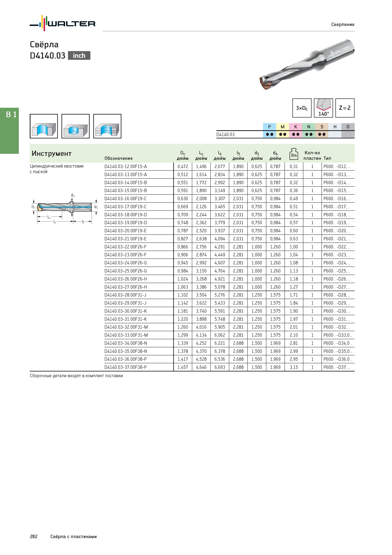Click l4 value 6,693
Image resolution: width=392 pixels, height=555 pixels.
click(x=220, y=367)
